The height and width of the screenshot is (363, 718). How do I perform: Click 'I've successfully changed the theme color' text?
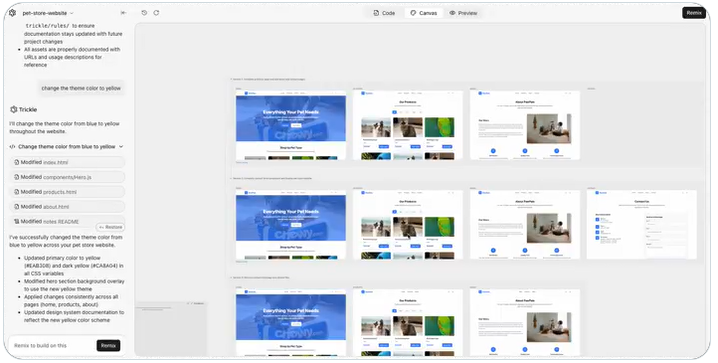tap(66, 241)
